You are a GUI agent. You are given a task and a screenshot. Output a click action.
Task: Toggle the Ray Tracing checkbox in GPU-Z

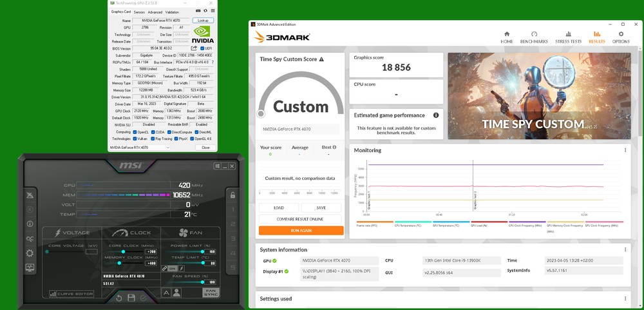pos(153,139)
